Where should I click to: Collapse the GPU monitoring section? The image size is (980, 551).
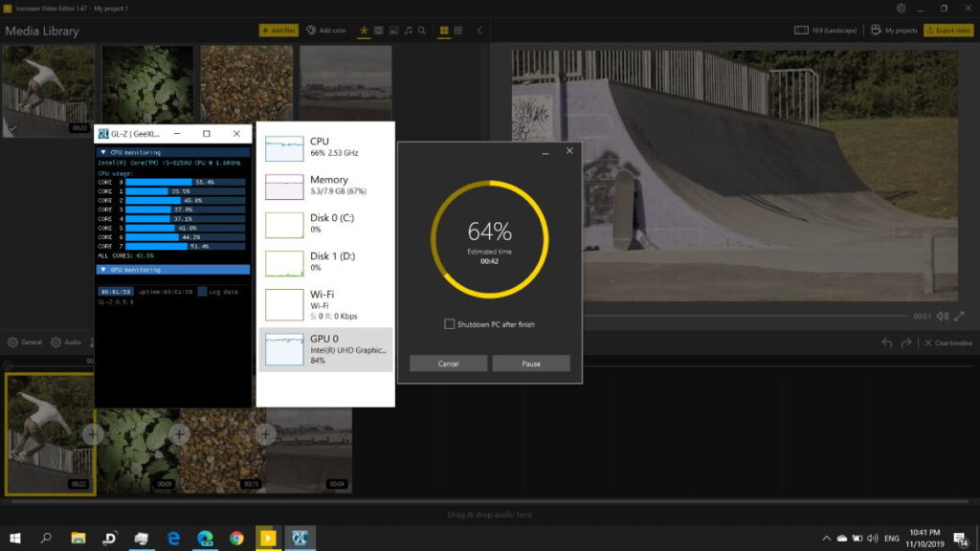pos(103,270)
